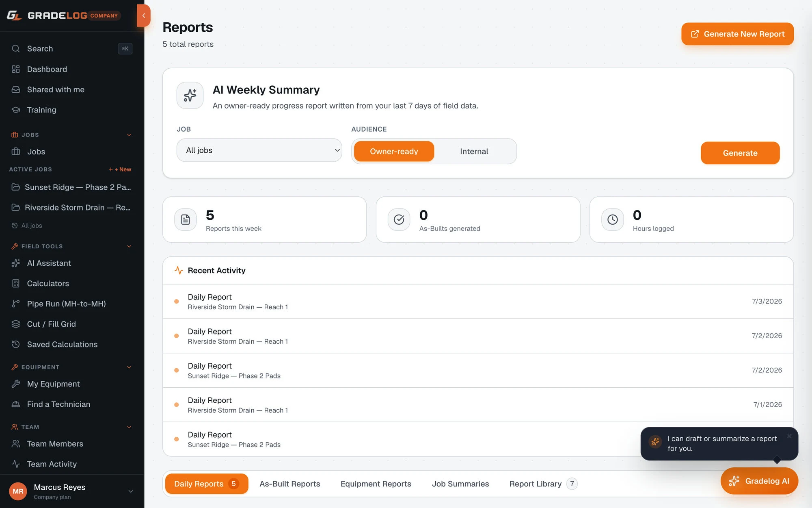
Task: Click the Search field in sidebar
Action: click(72, 49)
